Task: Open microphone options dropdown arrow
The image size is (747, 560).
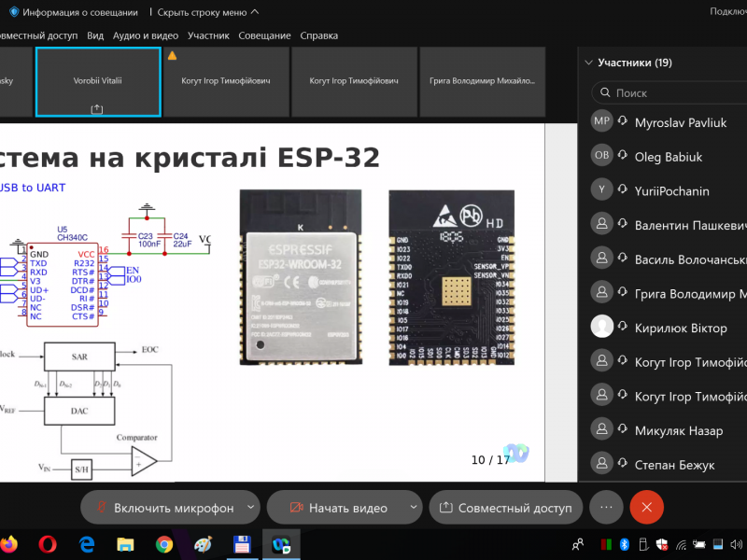Action: (x=250, y=507)
